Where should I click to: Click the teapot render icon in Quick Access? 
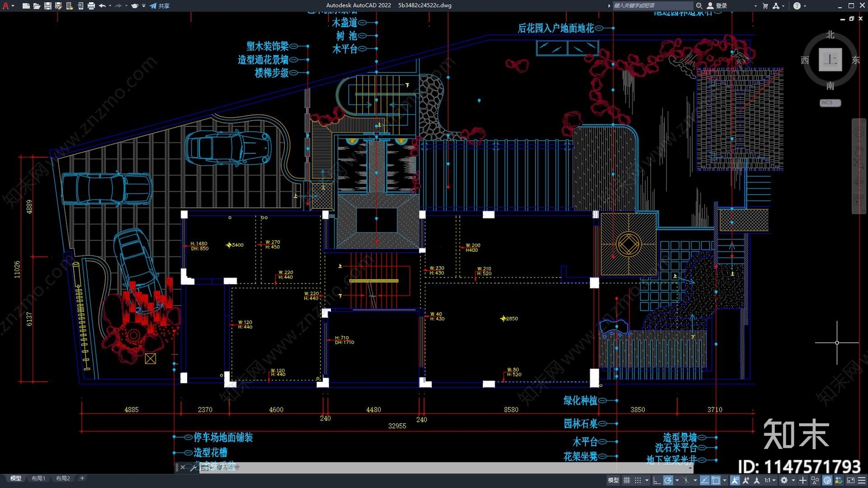tap(135, 5)
